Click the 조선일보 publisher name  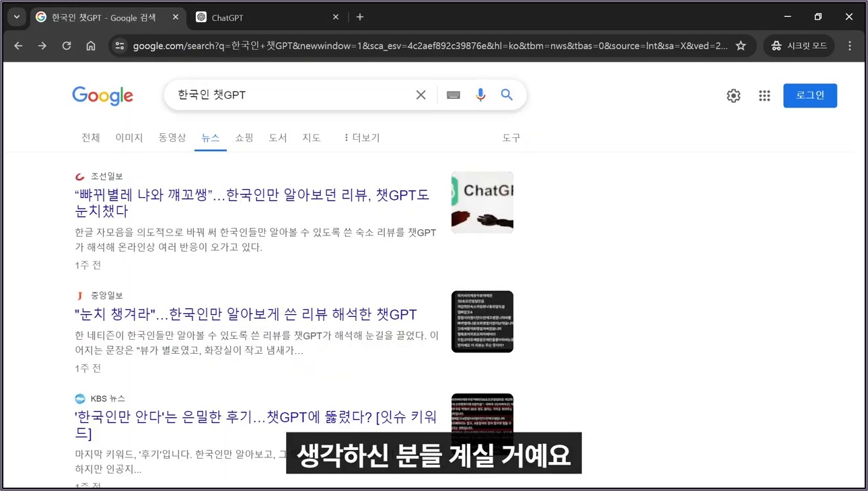(x=107, y=176)
